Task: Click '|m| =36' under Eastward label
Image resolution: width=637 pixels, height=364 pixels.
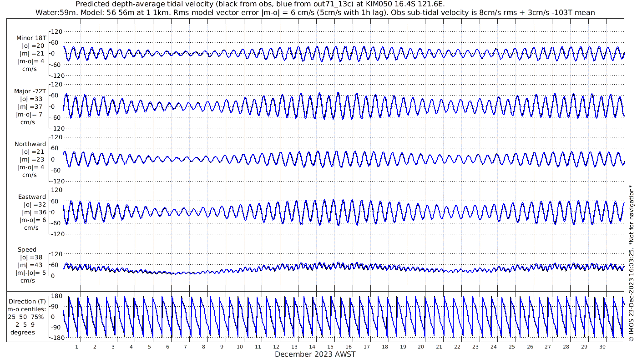Action: (x=35, y=212)
